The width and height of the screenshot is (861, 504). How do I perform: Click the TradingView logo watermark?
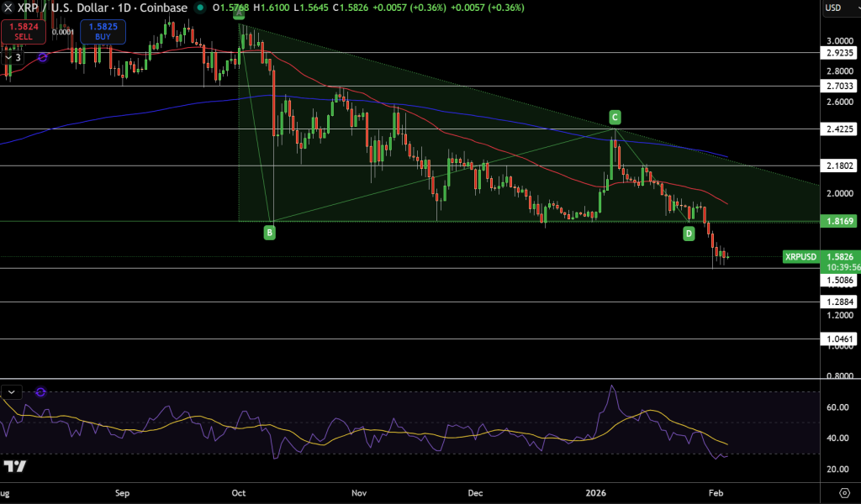coord(17,465)
